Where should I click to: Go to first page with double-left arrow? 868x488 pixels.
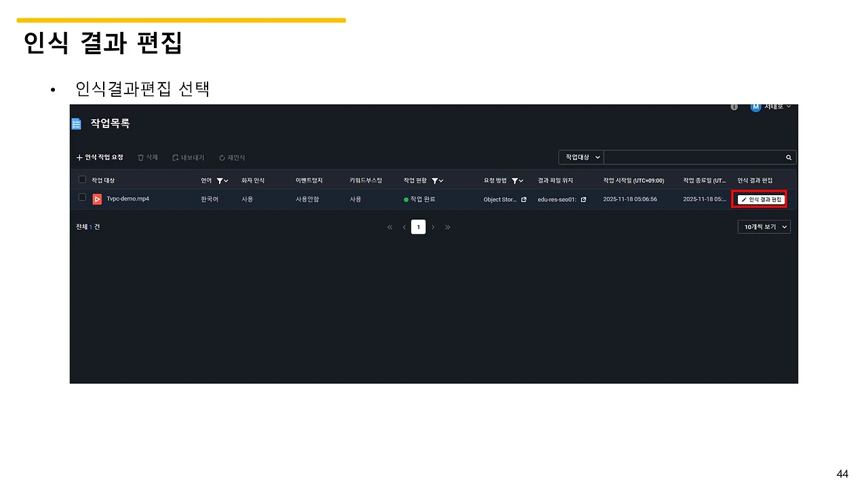coord(390,227)
